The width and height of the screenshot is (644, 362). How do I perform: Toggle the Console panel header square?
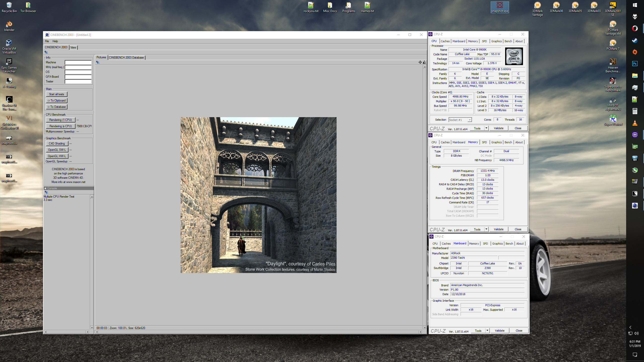pyautogui.click(x=46, y=188)
